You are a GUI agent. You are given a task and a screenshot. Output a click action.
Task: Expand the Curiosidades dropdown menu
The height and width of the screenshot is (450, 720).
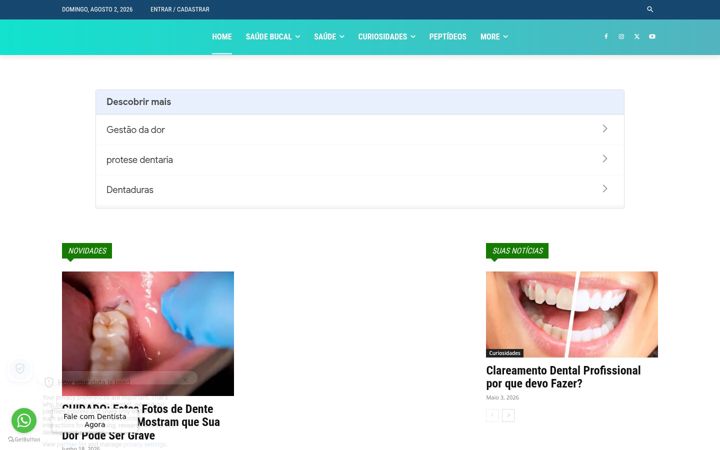click(387, 37)
